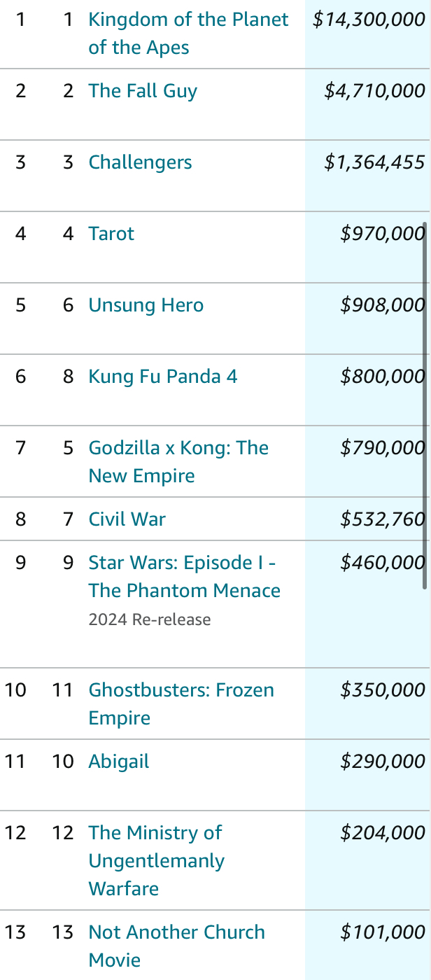Click the $14,300,000 gross amount
This screenshot has height=980, width=431.
[369, 20]
